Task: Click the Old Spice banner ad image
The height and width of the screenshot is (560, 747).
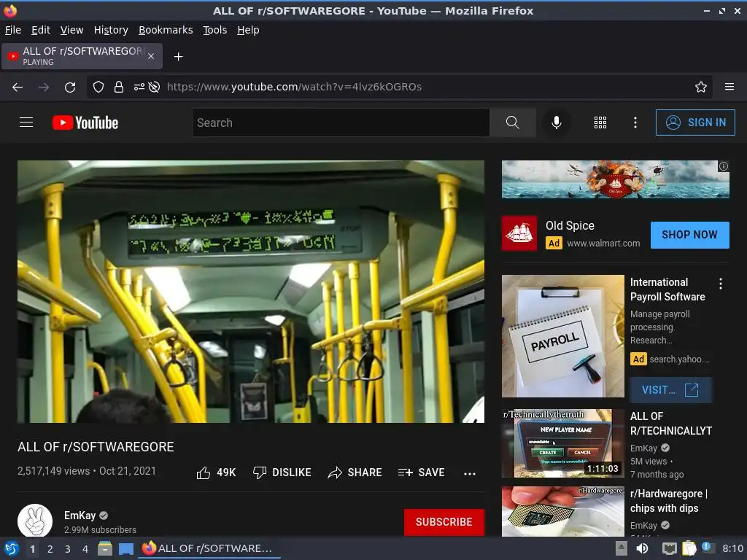Action: tap(615, 179)
